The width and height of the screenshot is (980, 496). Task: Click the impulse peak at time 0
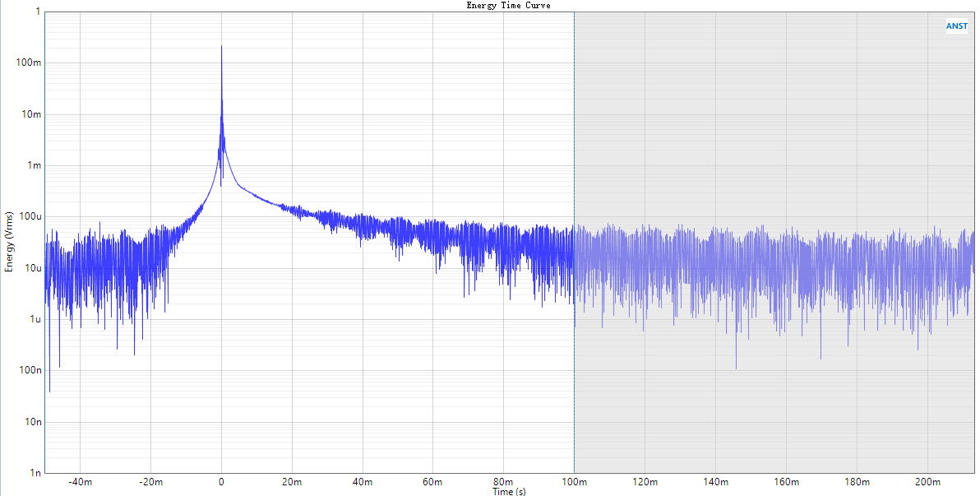(x=221, y=48)
